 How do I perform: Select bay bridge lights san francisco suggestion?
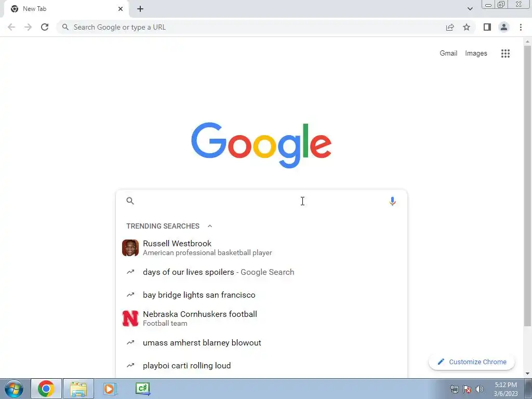(x=261, y=295)
